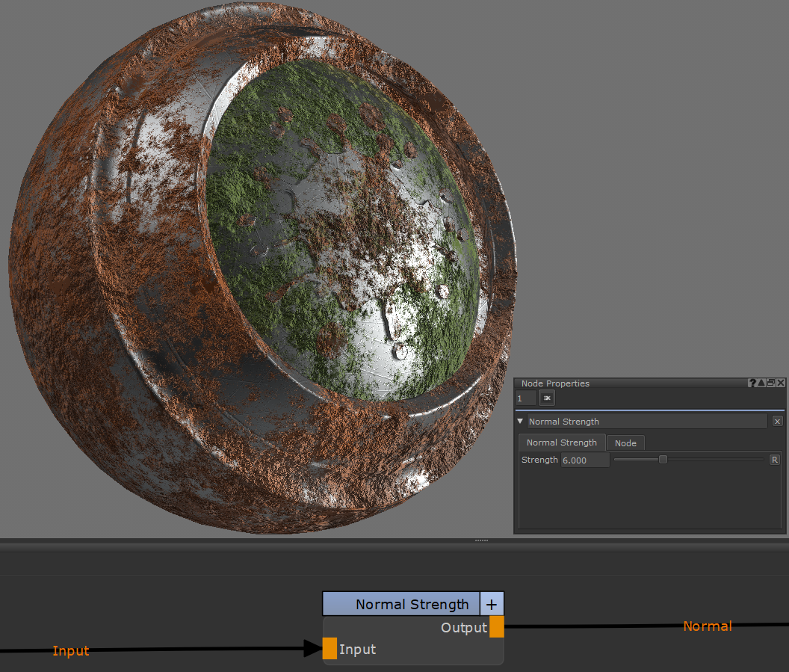Click the Strength slider handle
The height and width of the screenshot is (672, 789).
[663, 460]
